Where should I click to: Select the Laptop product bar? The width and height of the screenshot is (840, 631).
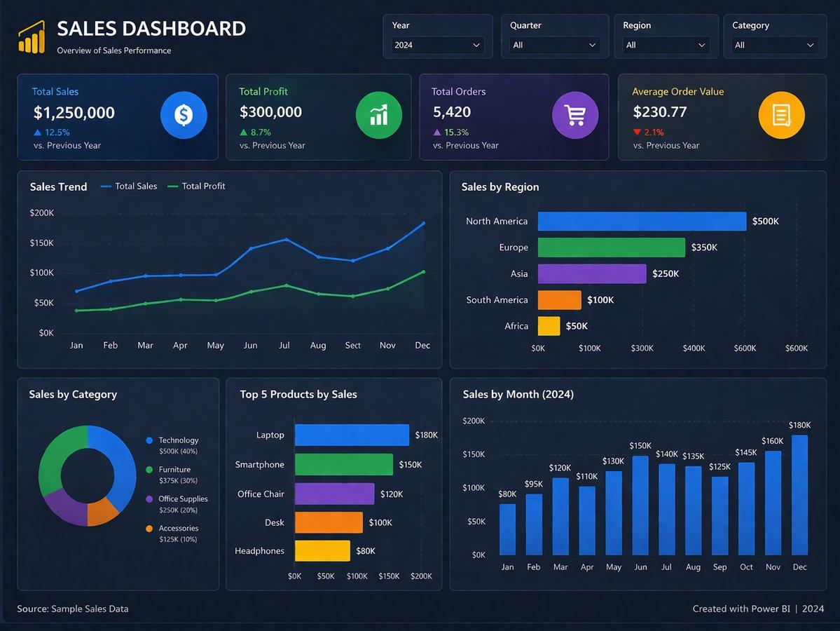point(352,435)
